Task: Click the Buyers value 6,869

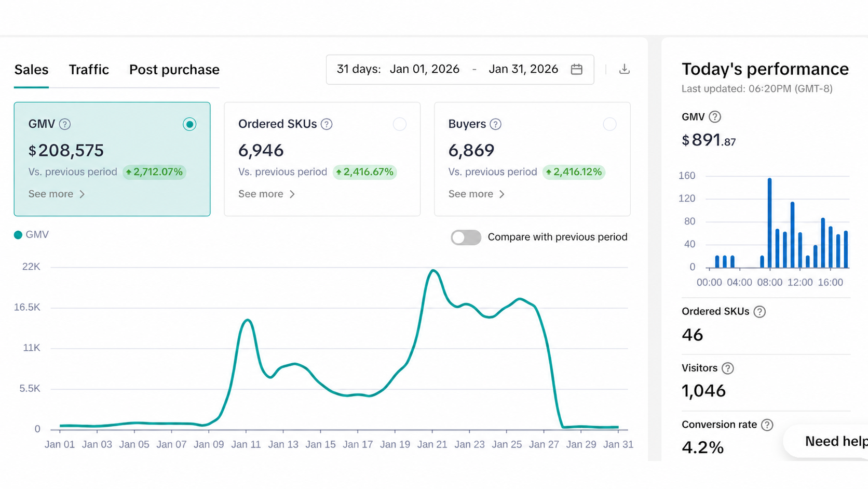Action: tap(471, 151)
